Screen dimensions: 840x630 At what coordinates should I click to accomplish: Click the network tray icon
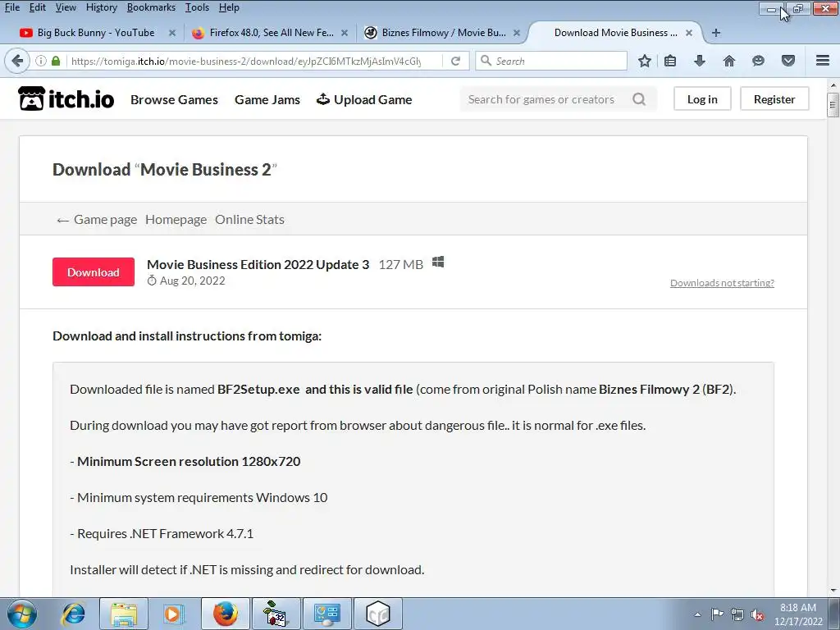coord(737,614)
